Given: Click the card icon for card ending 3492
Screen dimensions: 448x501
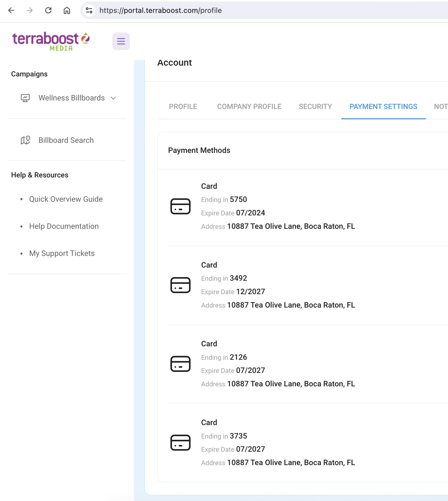Looking at the screenshot, I should pyautogui.click(x=180, y=285).
